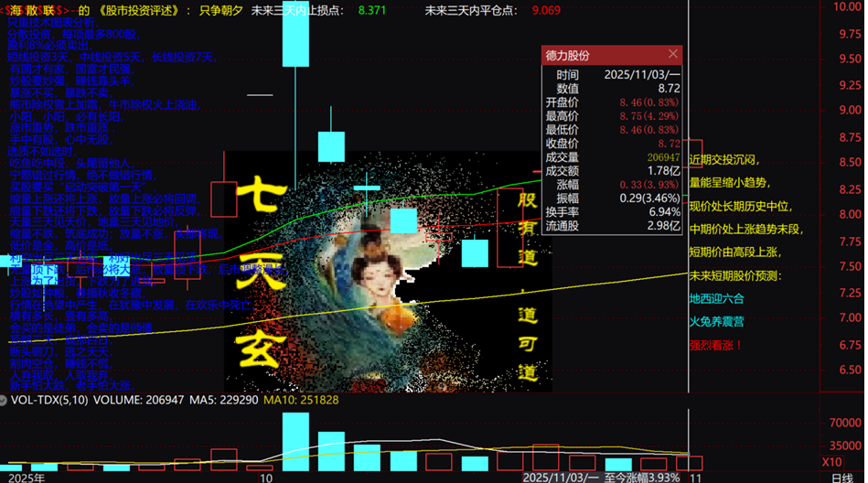868x483 pixels.
Task: Click the 现价处长期历史中位 text
Action: click(x=741, y=207)
